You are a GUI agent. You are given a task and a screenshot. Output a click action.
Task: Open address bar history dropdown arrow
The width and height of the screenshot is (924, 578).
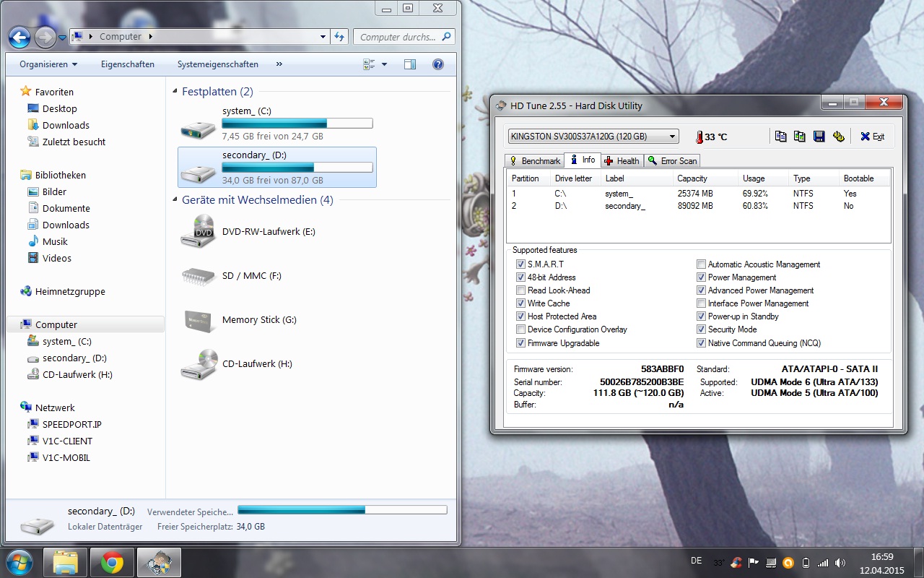click(x=323, y=36)
